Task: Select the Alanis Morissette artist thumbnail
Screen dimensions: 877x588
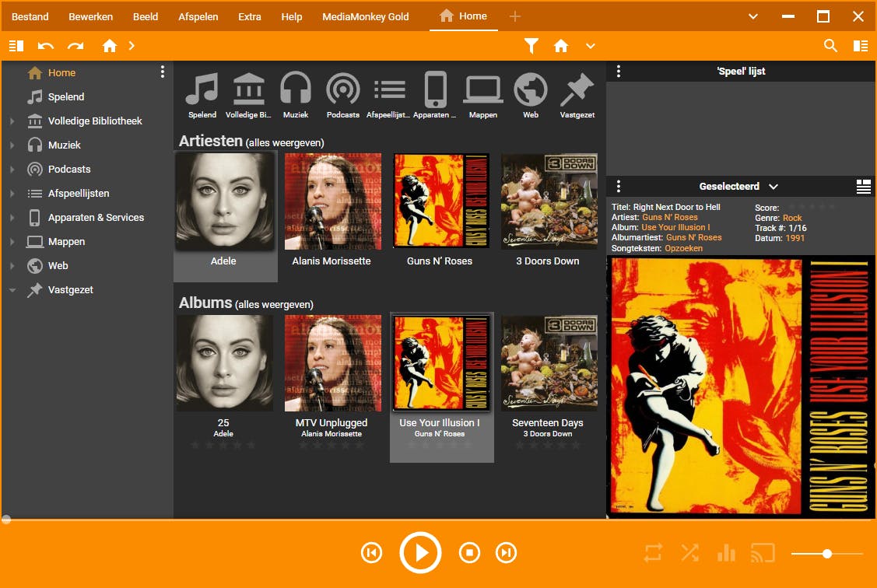Action: (333, 201)
